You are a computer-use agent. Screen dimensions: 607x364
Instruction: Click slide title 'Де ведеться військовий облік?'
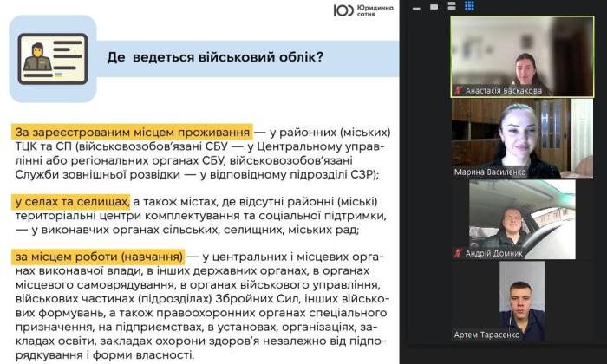(215, 58)
